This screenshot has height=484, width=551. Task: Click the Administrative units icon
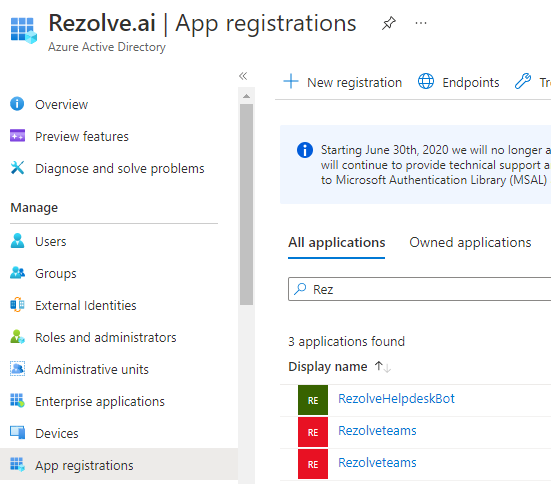tap(17, 369)
